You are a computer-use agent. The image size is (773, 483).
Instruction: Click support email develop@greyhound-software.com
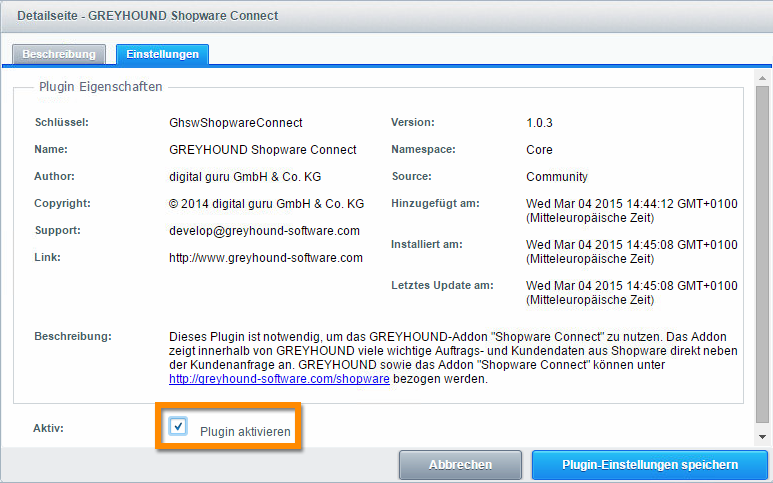tap(264, 231)
